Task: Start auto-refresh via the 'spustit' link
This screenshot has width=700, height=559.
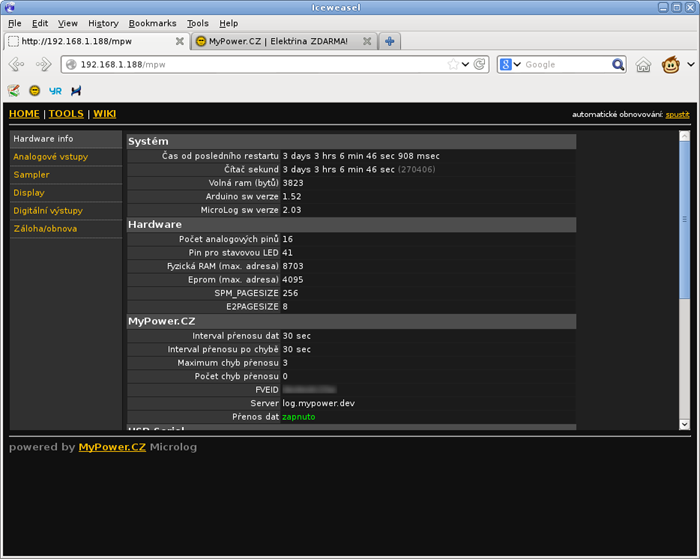Action: pos(677,115)
